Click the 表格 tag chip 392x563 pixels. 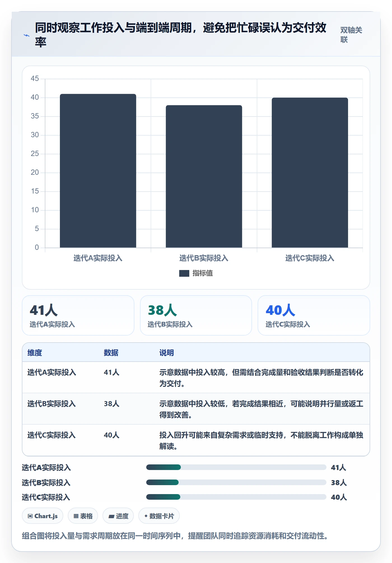coord(83,516)
